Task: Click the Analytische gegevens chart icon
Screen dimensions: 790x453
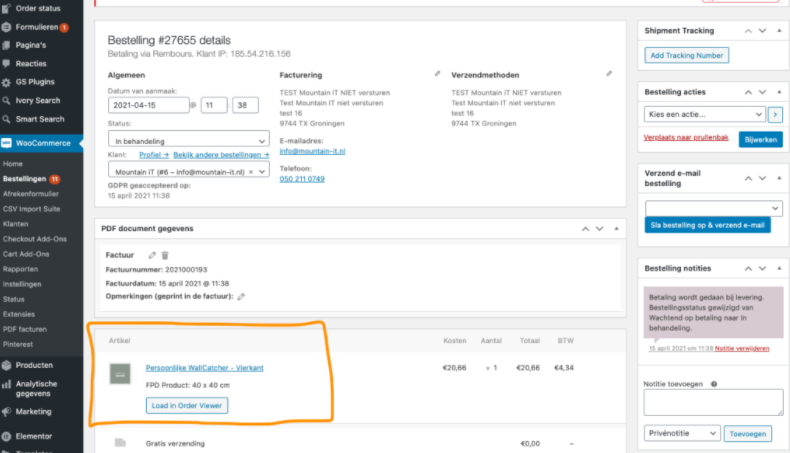Action: point(7,384)
